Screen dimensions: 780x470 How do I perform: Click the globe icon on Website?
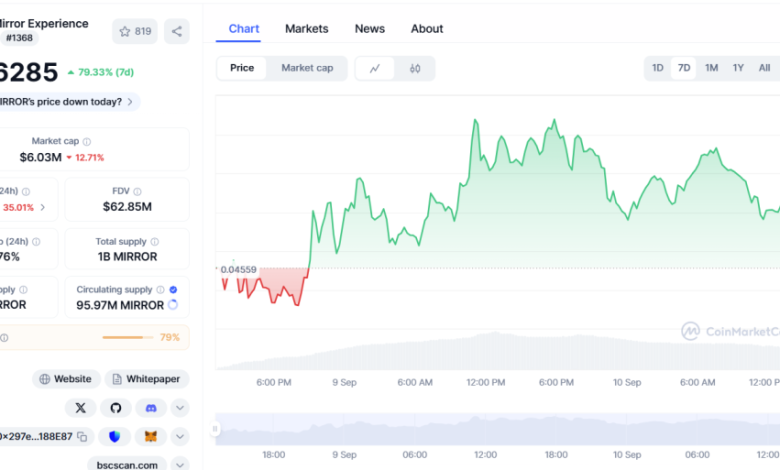tap(44, 379)
